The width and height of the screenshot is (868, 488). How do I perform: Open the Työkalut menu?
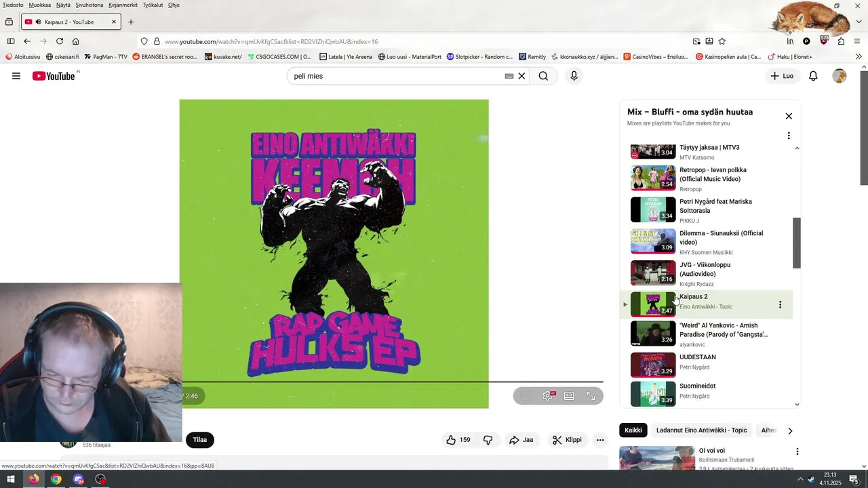tap(153, 5)
